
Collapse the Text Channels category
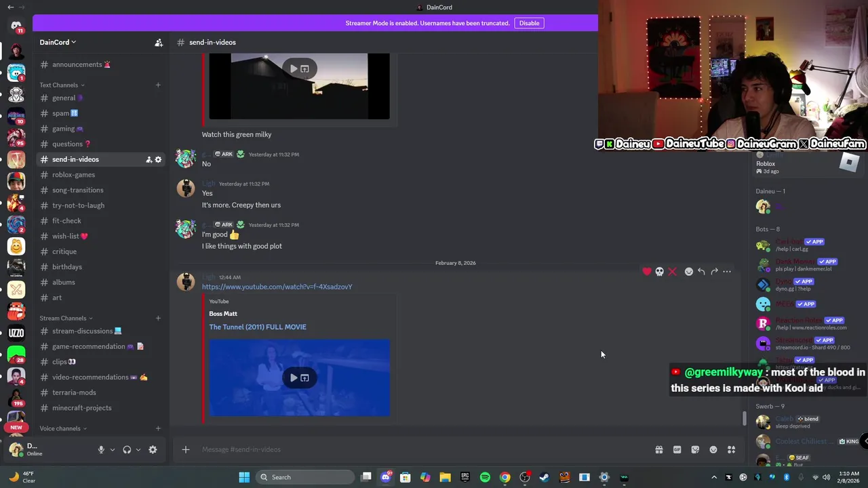point(62,85)
